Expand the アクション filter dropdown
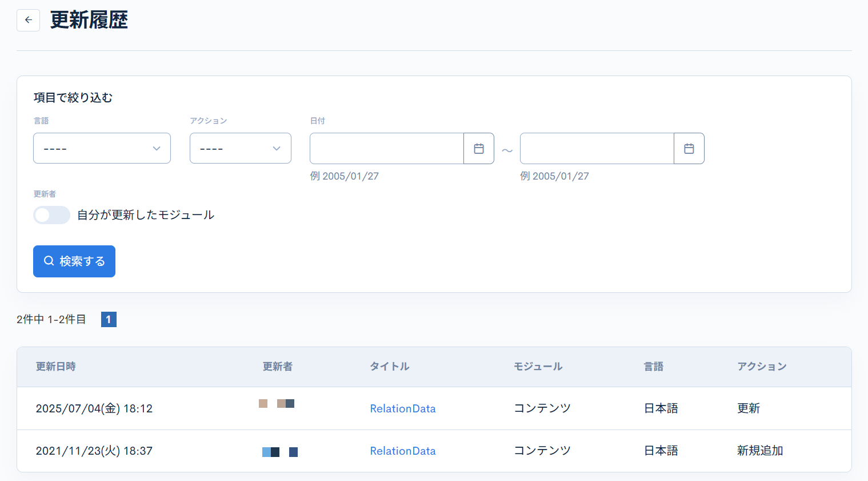Image resolution: width=868 pixels, height=481 pixels. pos(240,149)
